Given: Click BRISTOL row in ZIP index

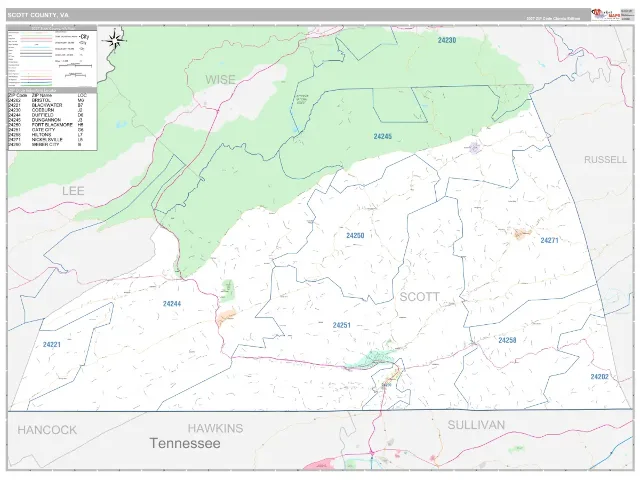Looking at the screenshot, I should [x=46, y=100].
